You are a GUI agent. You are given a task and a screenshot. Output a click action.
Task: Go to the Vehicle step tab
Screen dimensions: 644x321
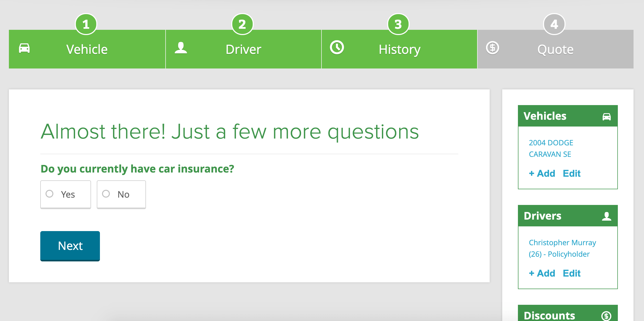click(87, 49)
